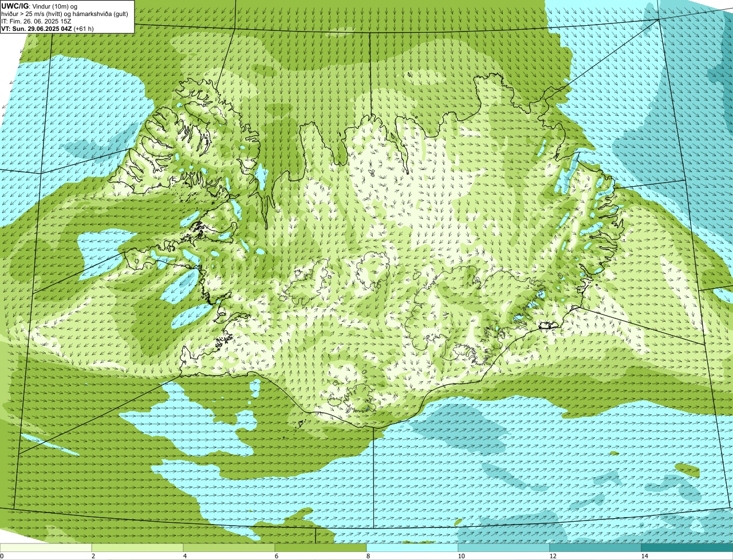
Task: Click the scale label "6"
Action: click(276, 556)
